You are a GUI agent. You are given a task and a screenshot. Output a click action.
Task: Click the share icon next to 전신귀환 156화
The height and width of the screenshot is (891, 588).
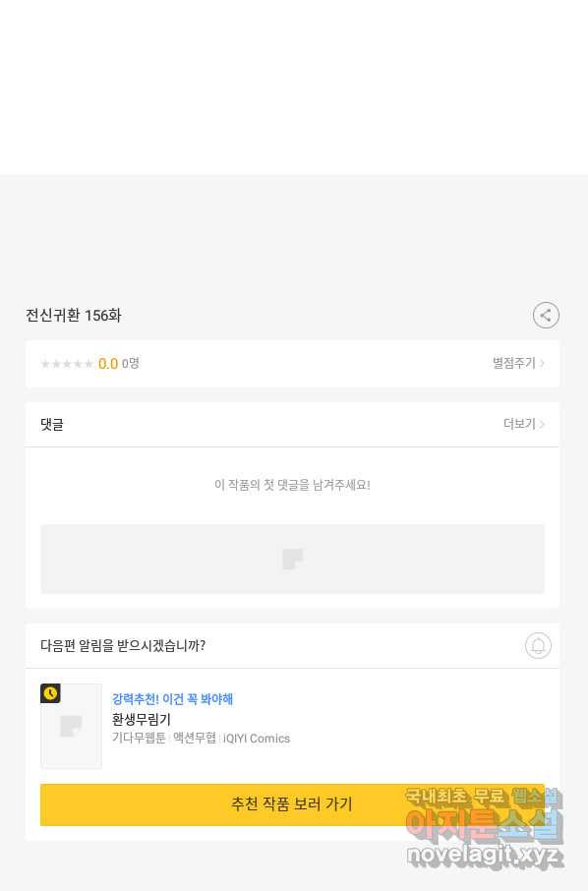pyautogui.click(x=546, y=316)
